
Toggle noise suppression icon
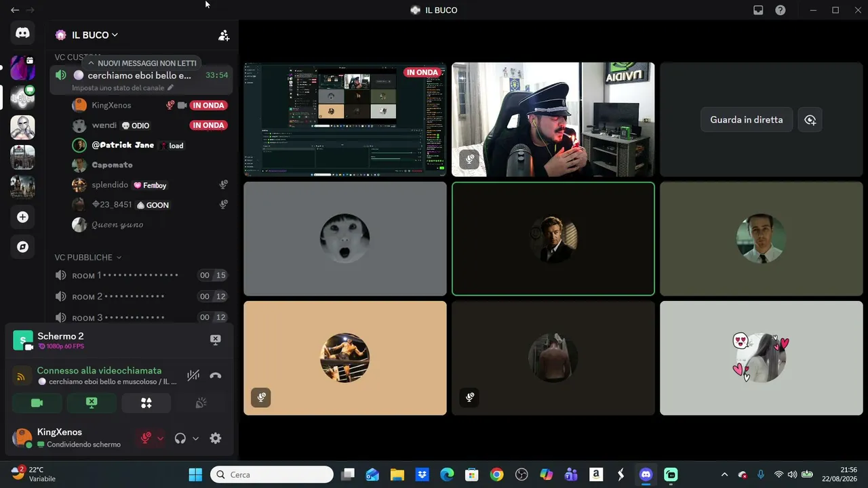tap(193, 375)
